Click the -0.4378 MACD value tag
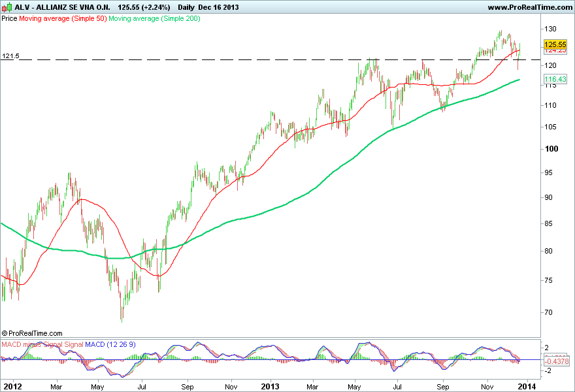This screenshot has width=575, height=392. (x=557, y=361)
